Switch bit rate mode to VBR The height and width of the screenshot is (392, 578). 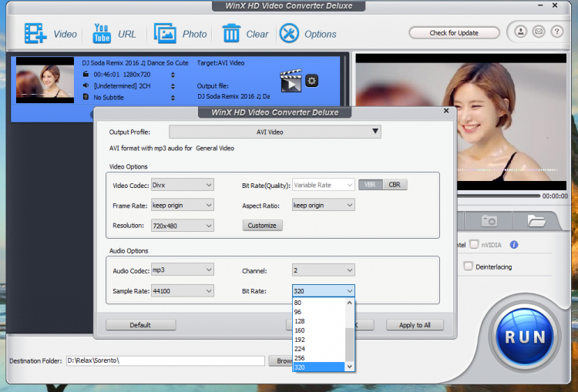(x=371, y=185)
